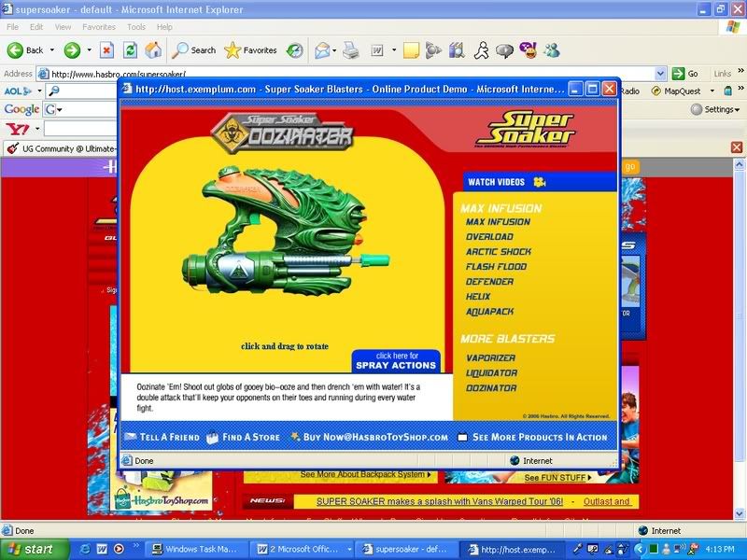Launch Word from the Quick Launch bar
This screenshot has width=747, height=560.
tap(102, 549)
